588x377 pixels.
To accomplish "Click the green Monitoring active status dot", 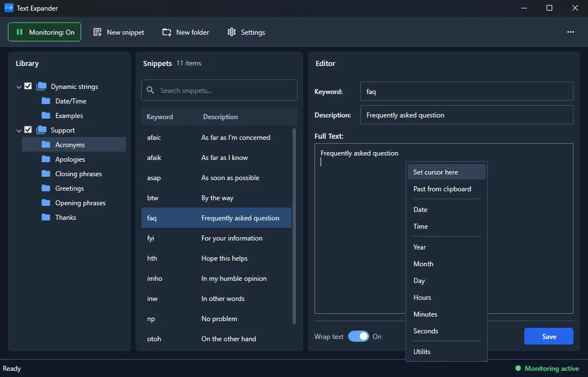I will (x=518, y=369).
